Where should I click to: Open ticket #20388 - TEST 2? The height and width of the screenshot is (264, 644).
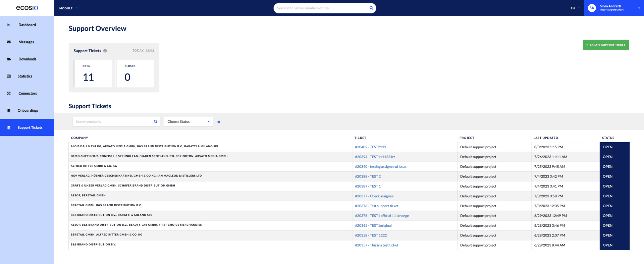pyautogui.click(x=368, y=176)
